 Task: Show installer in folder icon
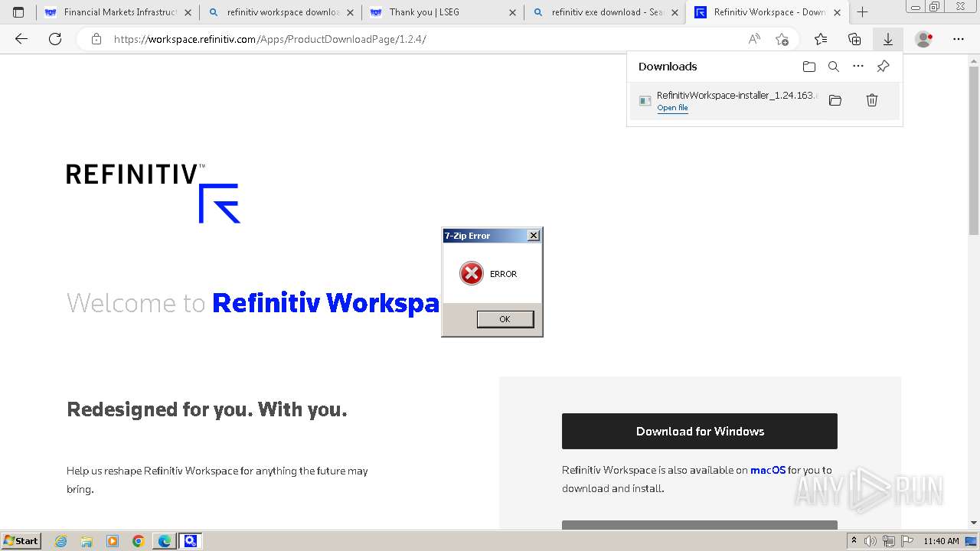[x=835, y=100]
